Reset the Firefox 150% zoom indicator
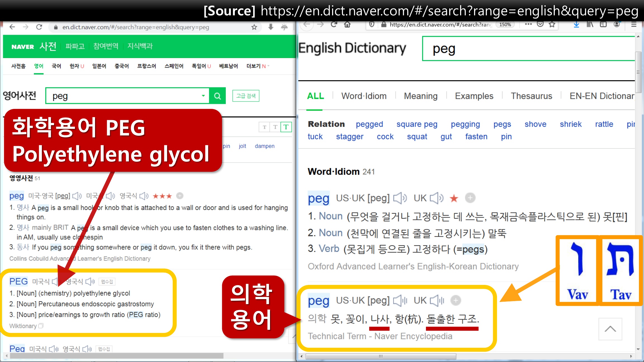 [x=505, y=25]
